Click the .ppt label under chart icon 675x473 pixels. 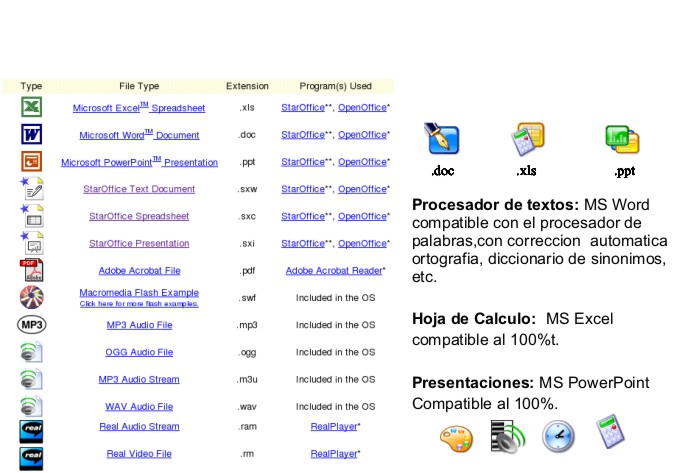[625, 171]
